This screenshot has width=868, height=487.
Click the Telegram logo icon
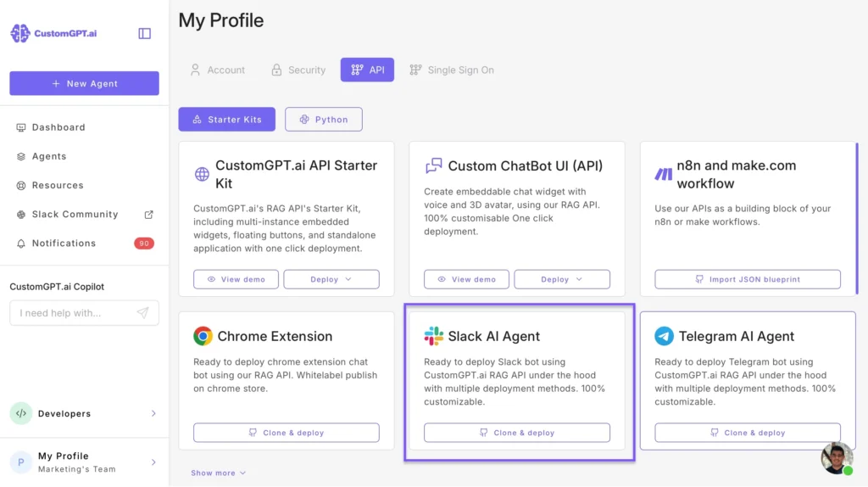(x=665, y=336)
